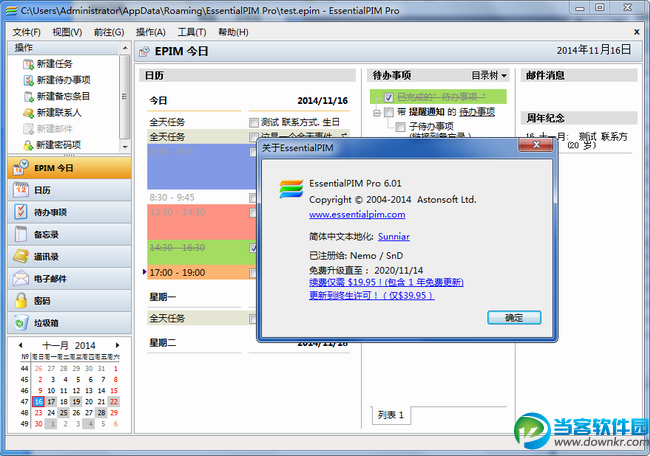Open www.essentialpim.com link
This screenshot has height=456, width=650.
coord(357,214)
